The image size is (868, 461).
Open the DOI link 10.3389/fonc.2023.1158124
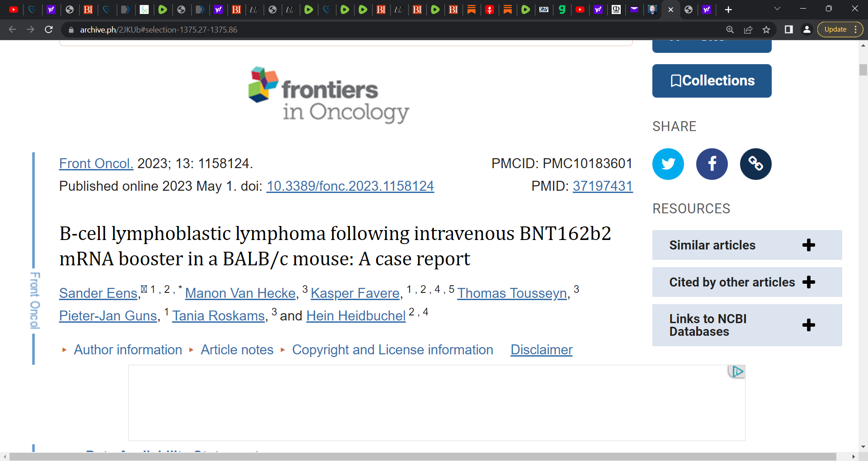pyautogui.click(x=350, y=186)
